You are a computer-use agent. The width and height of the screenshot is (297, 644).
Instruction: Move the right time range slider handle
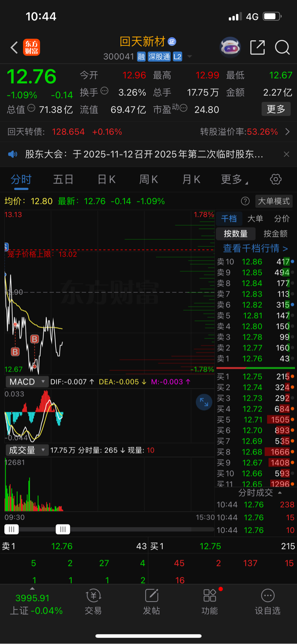[x=63, y=529]
